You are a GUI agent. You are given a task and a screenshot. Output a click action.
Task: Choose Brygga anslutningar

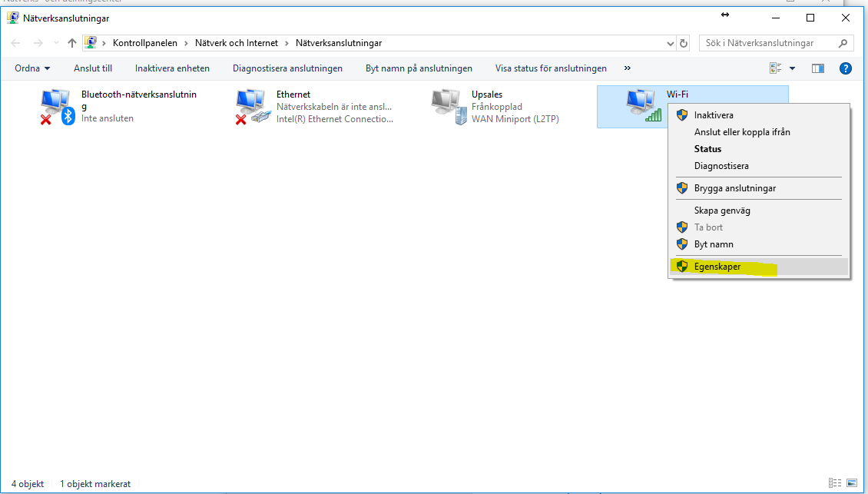click(759, 187)
